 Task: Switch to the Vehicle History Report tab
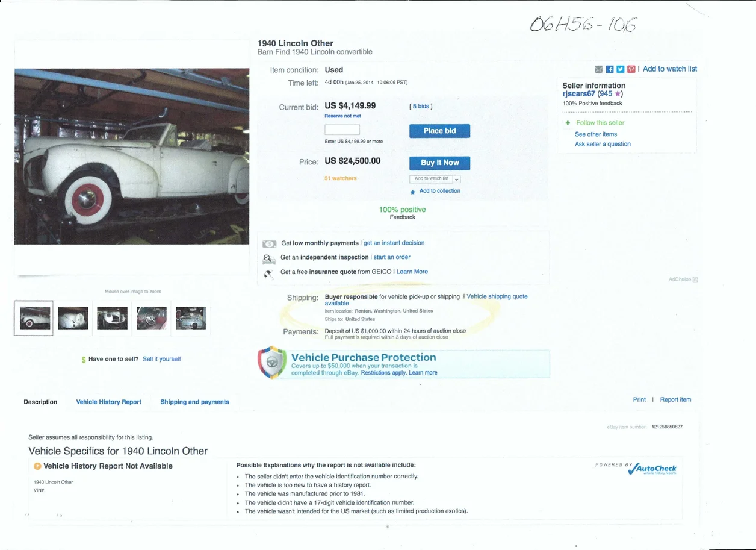pyautogui.click(x=109, y=402)
